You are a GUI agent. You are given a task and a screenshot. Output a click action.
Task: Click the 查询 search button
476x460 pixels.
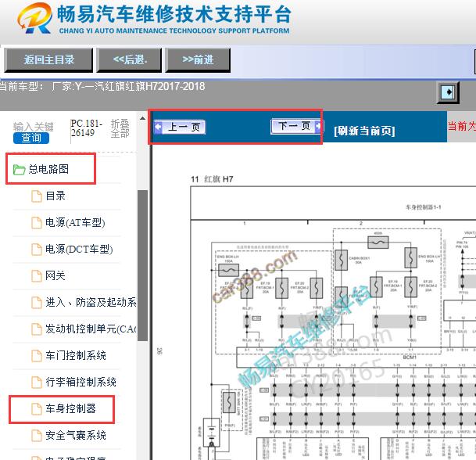(31, 138)
